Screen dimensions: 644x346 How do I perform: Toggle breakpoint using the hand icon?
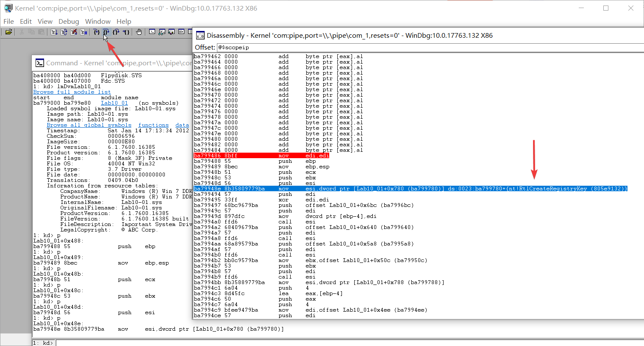click(x=139, y=32)
